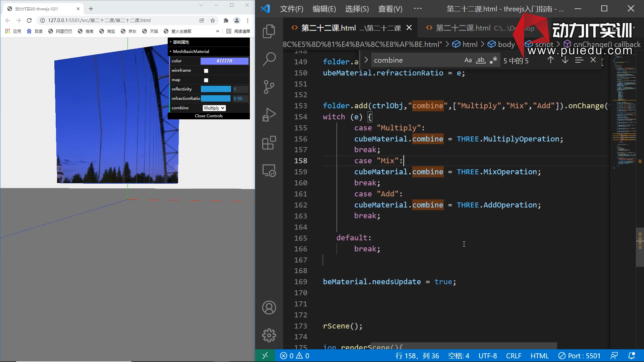Toggle the wireframe checkbox
644x362 pixels.
(x=206, y=71)
